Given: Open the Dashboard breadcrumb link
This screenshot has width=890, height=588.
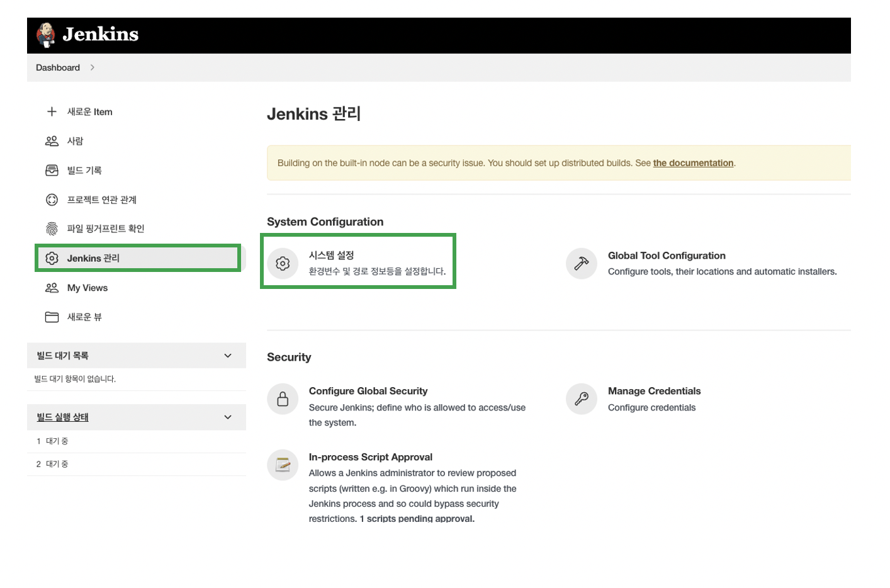Looking at the screenshot, I should click(x=58, y=67).
